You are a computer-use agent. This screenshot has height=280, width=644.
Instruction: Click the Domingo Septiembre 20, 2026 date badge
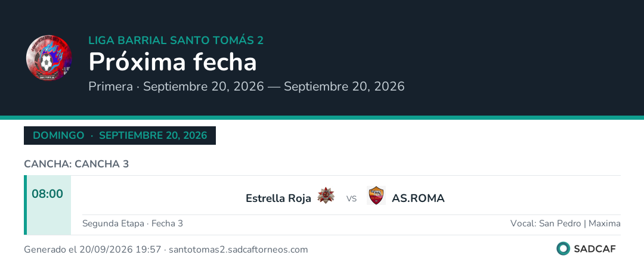(x=120, y=135)
